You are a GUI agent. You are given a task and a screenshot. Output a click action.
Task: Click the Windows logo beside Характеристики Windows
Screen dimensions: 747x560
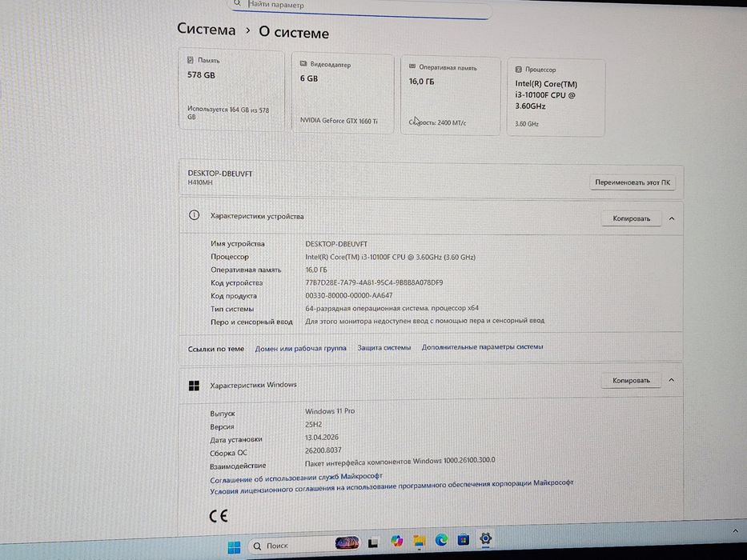coord(194,386)
